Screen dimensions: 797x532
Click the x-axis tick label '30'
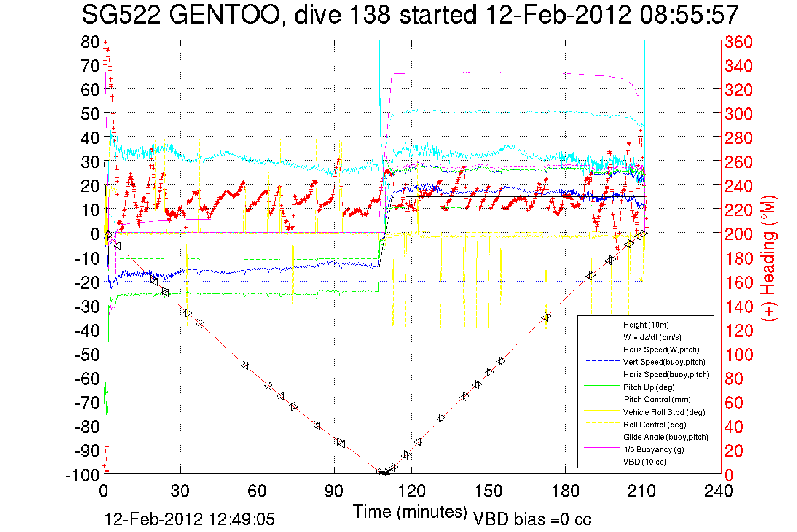(x=180, y=491)
